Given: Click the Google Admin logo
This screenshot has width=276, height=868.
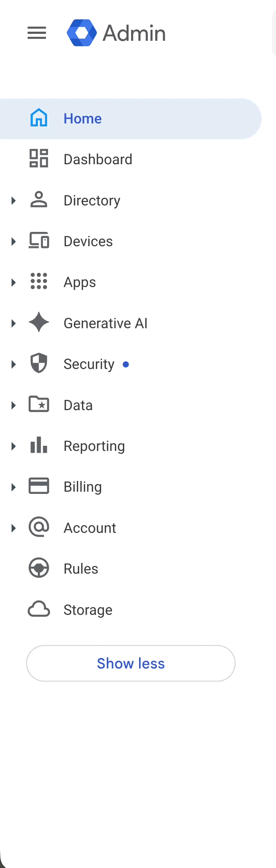Looking at the screenshot, I should [x=82, y=33].
